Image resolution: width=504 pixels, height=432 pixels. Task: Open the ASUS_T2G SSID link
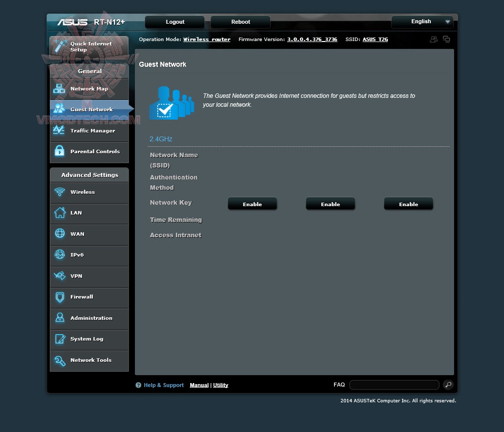[x=375, y=39]
